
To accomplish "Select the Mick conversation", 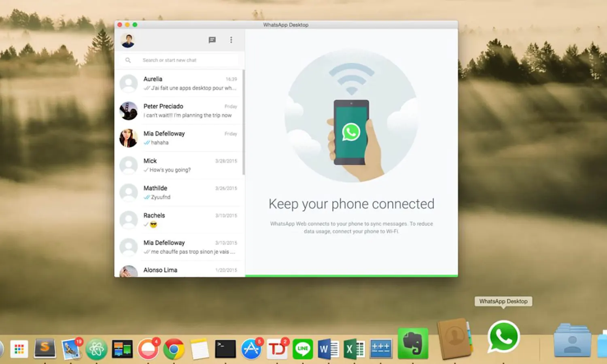I will coord(180,165).
